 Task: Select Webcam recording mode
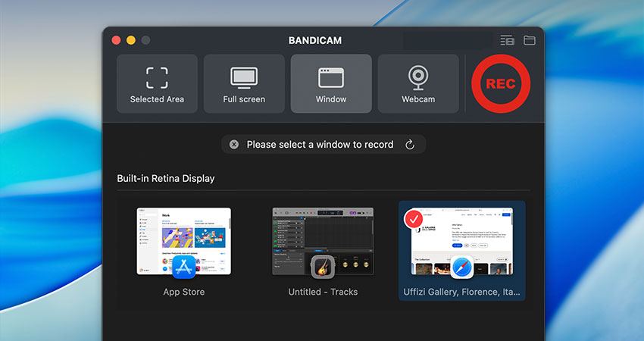click(418, 84)
